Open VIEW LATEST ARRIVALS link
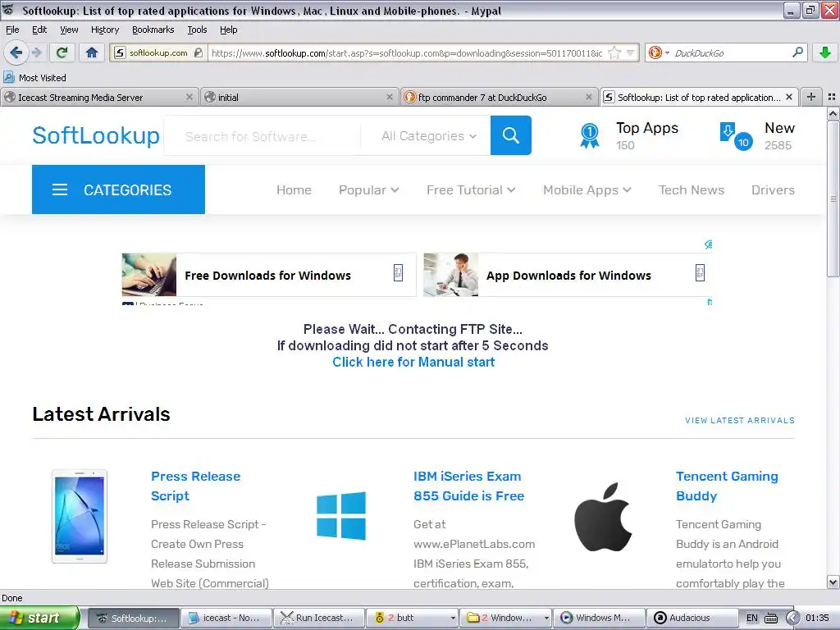Image resolution: width=840 pixels, height=630 pixels. 740,421
